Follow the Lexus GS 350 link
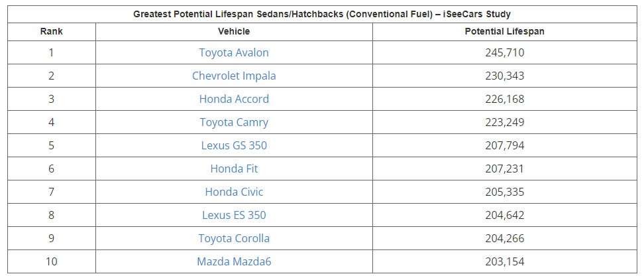Viewport: 644px width, 280px height. [234, 145]
